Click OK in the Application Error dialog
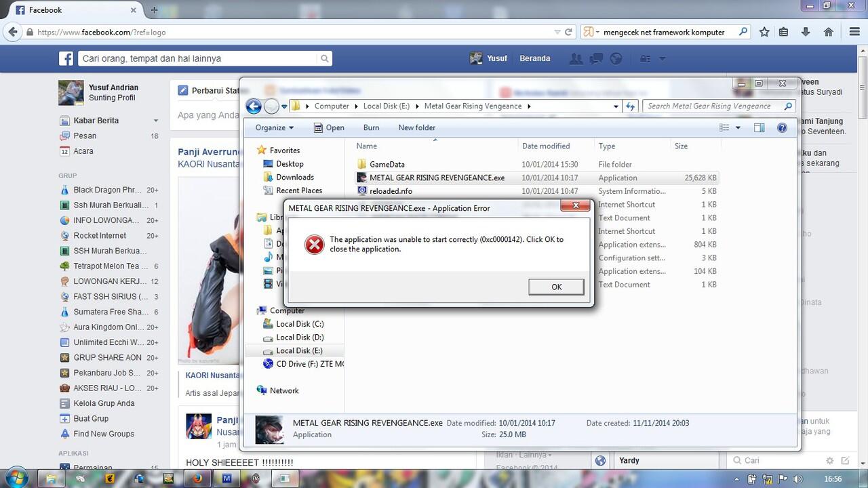The width and height of the screenshot is (868, 488). 556,287
